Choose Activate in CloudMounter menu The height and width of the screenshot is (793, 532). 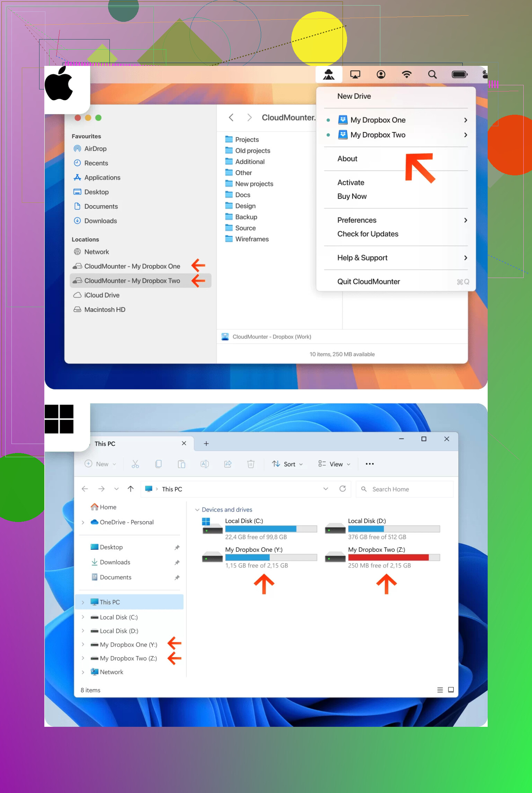click(x=351, y=183)
